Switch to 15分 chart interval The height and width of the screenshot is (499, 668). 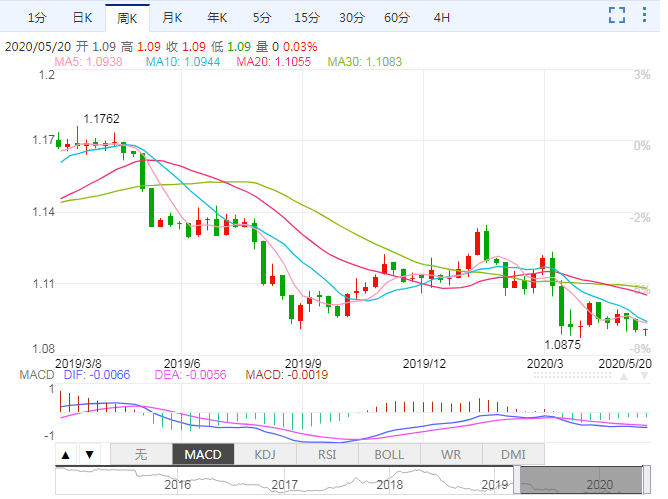(307, 18)
